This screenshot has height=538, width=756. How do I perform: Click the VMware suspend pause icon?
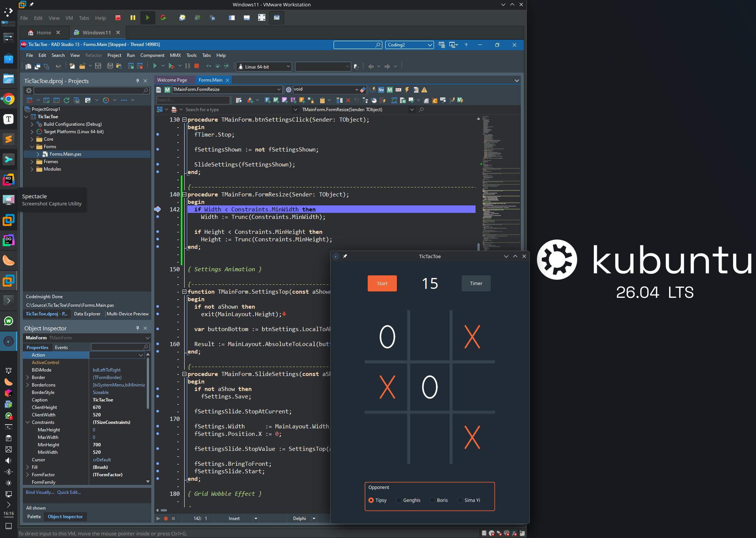(x=133, y=18)
